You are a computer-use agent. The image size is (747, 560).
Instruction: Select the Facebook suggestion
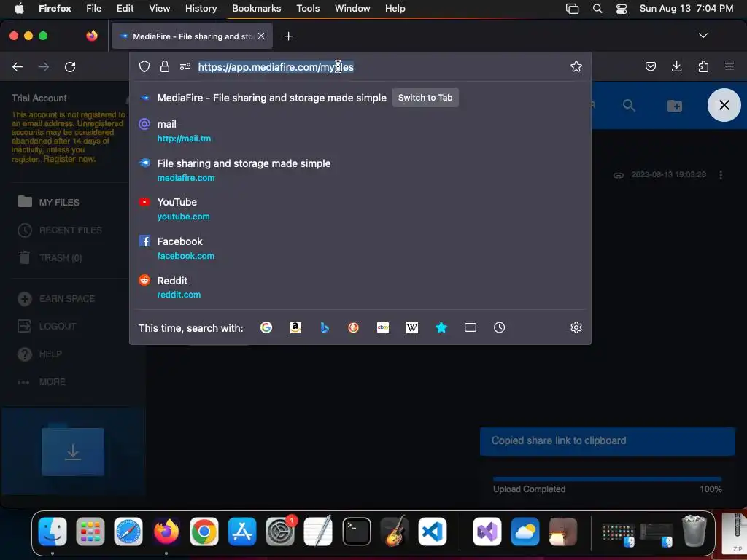pos(360,248)
